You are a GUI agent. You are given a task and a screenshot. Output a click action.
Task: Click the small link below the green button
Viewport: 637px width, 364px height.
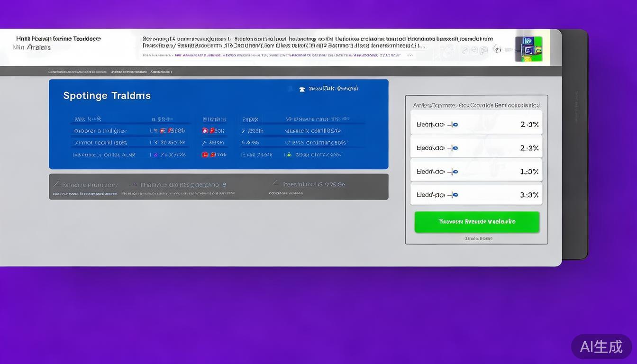tap(478, 238)
